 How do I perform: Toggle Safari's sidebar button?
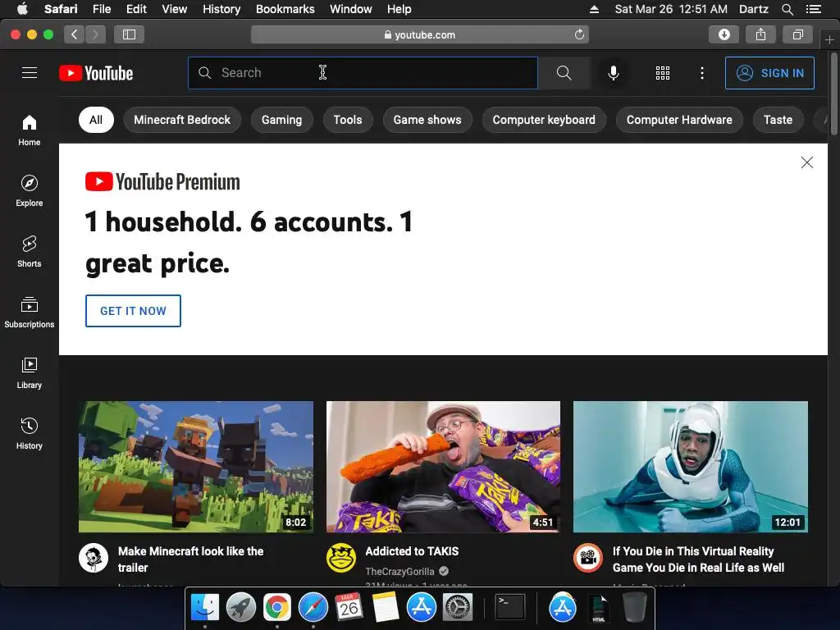129,34
